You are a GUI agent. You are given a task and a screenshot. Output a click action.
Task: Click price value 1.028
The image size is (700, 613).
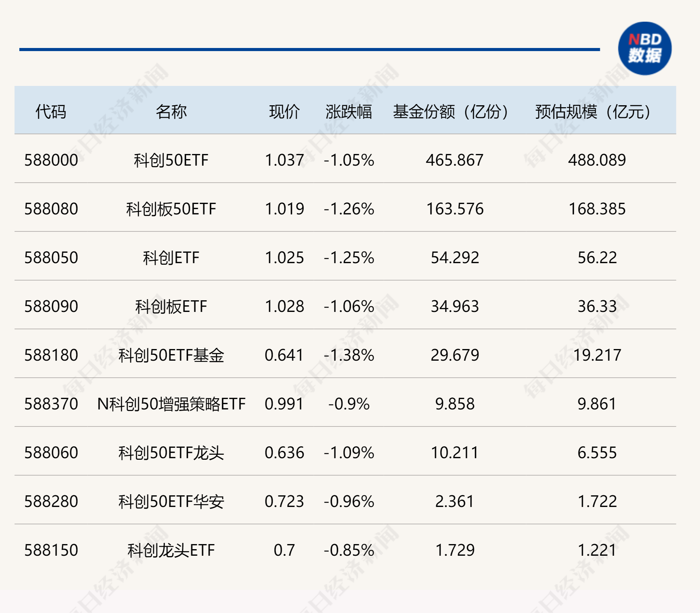tap(284, 306)
